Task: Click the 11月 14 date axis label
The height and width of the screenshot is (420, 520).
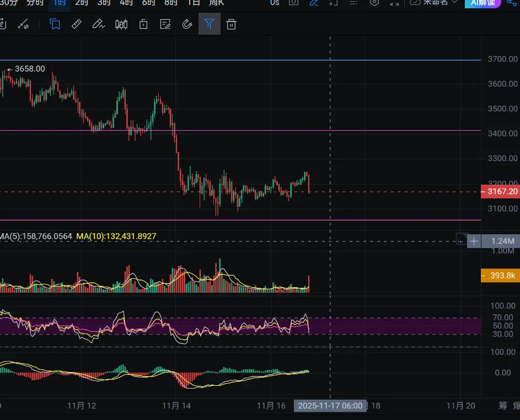Action: (x=176, y=406)
